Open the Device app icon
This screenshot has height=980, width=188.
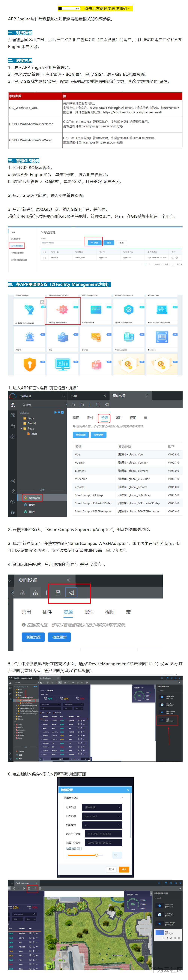[96, 337]
